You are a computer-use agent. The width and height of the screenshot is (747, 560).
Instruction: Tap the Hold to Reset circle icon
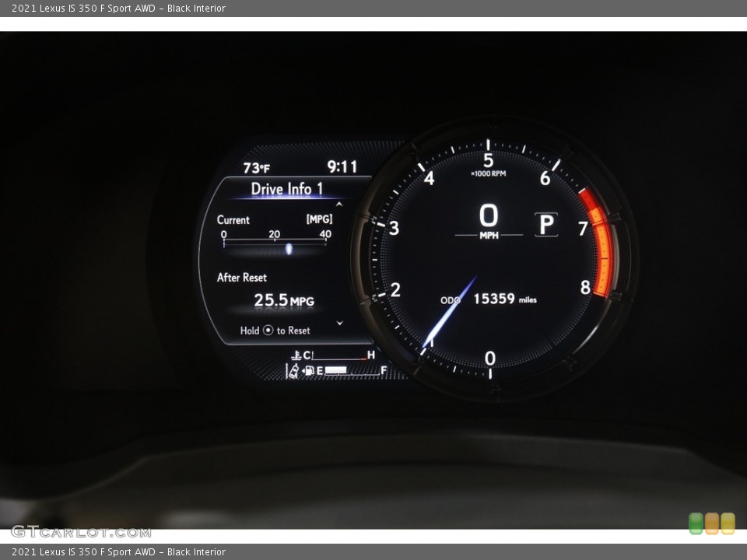[268, 330]
